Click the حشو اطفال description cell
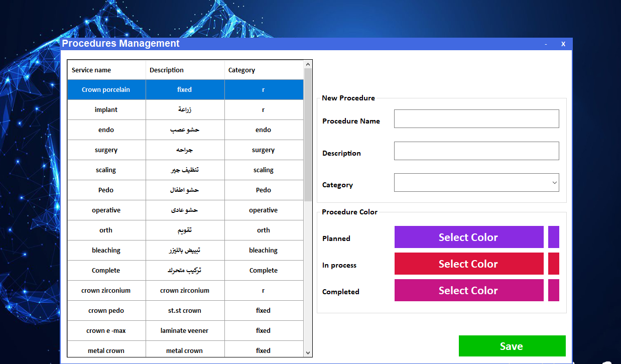Image resolution: width=621 pixels, height=364 pixels. coord(185,190)
